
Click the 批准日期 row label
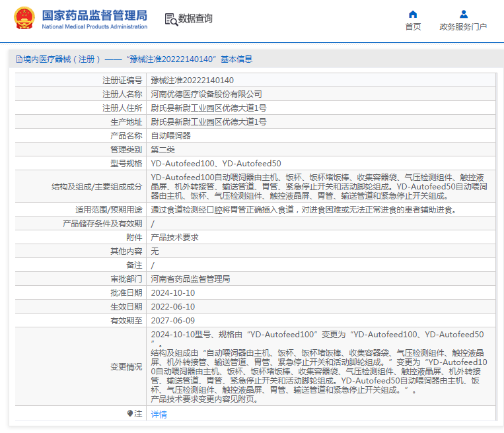point(126,293)
